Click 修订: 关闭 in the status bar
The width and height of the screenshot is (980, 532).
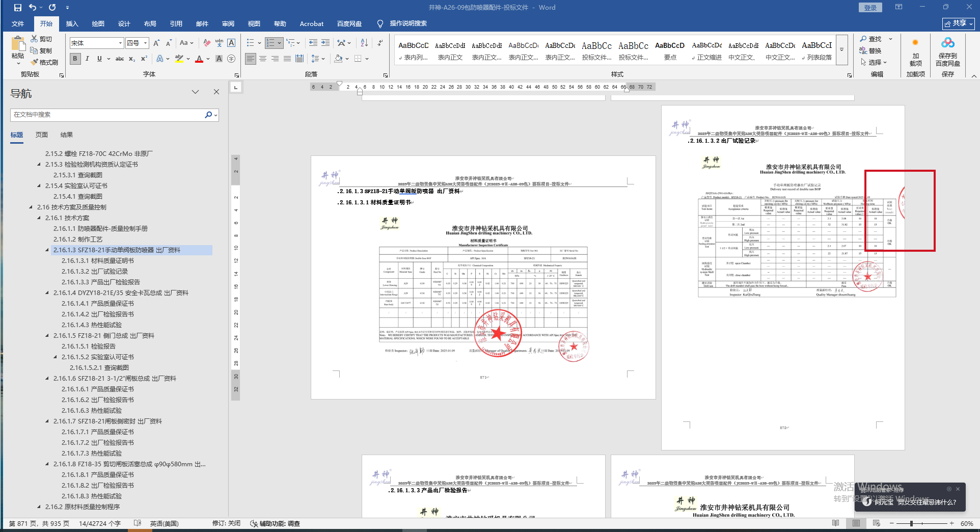pyautogui.click(x=227, y=523)
